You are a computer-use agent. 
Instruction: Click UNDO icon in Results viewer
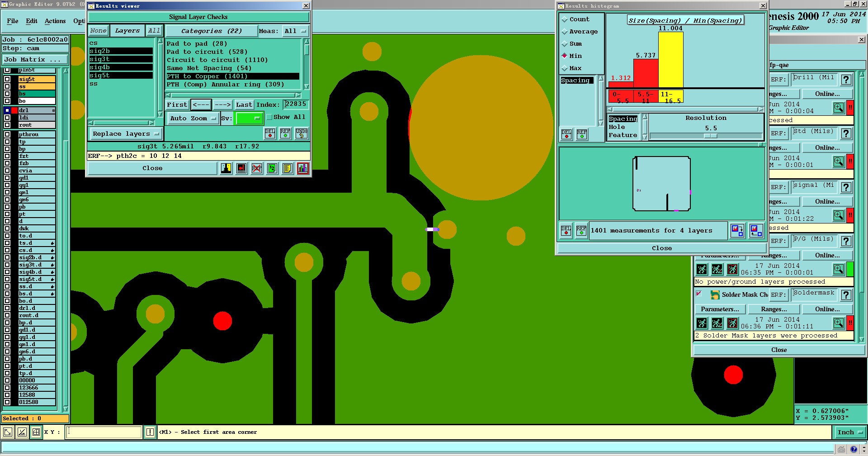click(302, 133)
